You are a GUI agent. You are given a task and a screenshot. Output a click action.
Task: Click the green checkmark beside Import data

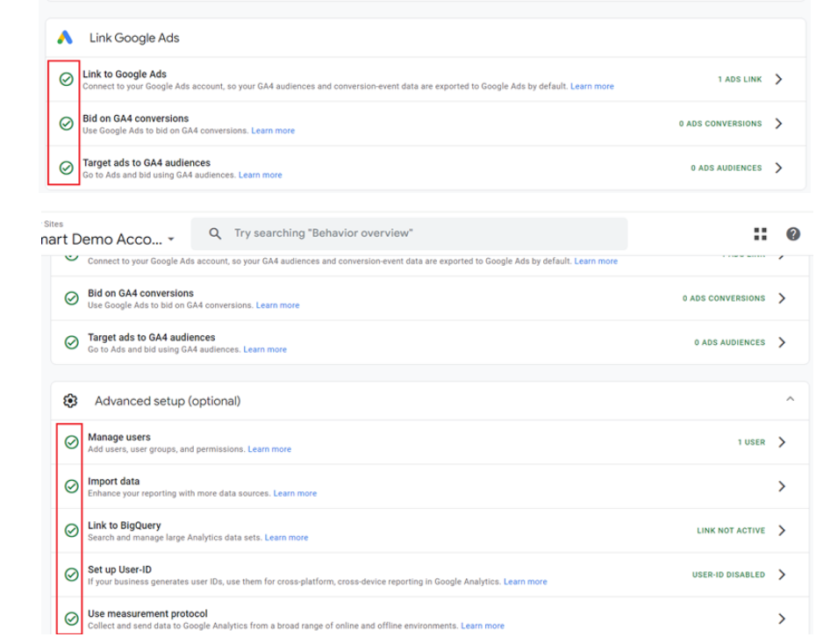pos(68,486)
